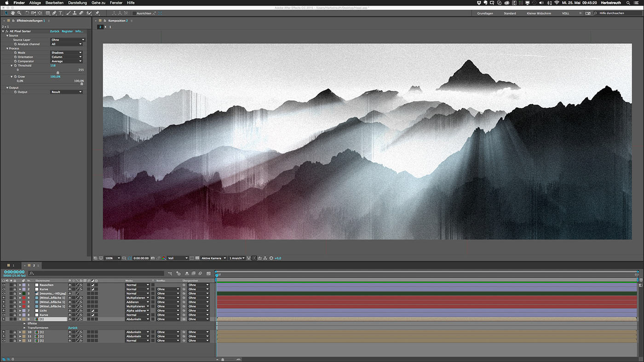Open the Fenster menu
Image resolution: width=644 pixels, height=362 pixels.
tap(116, 3)
